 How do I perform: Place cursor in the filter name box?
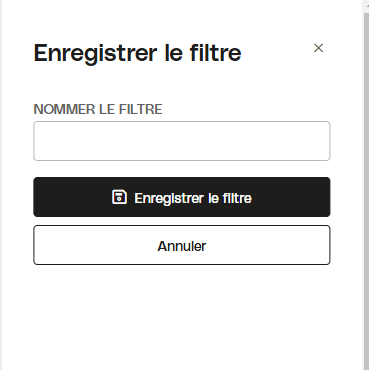(x=182, y=141)
